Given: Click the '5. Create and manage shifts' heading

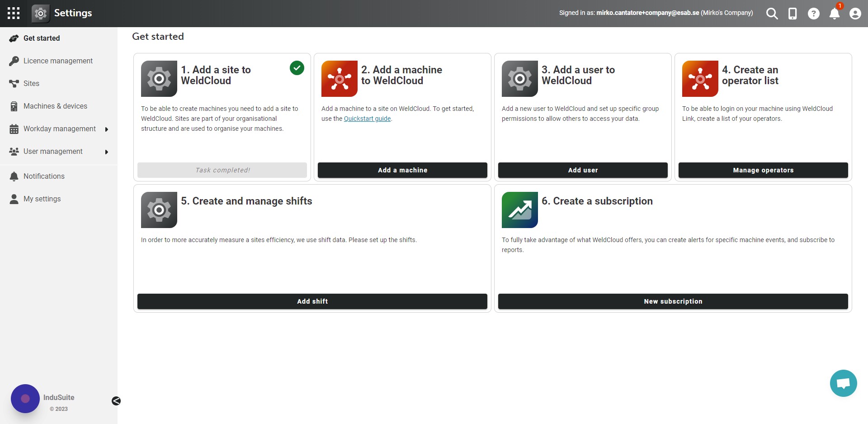Looking at the screenshot, I should (246, 201).
